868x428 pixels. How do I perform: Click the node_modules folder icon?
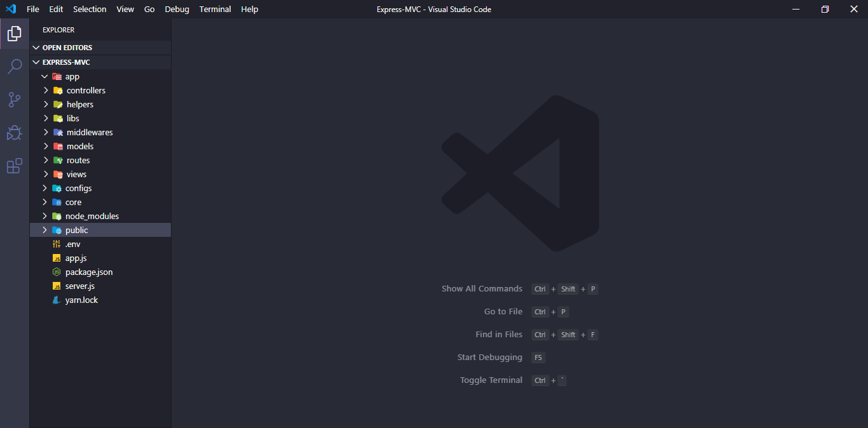point(57,216)
